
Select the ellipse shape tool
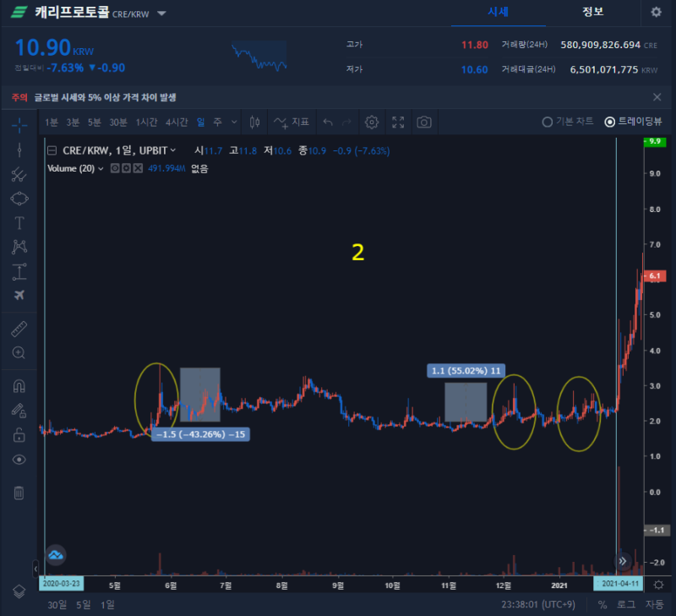point(19,199)
